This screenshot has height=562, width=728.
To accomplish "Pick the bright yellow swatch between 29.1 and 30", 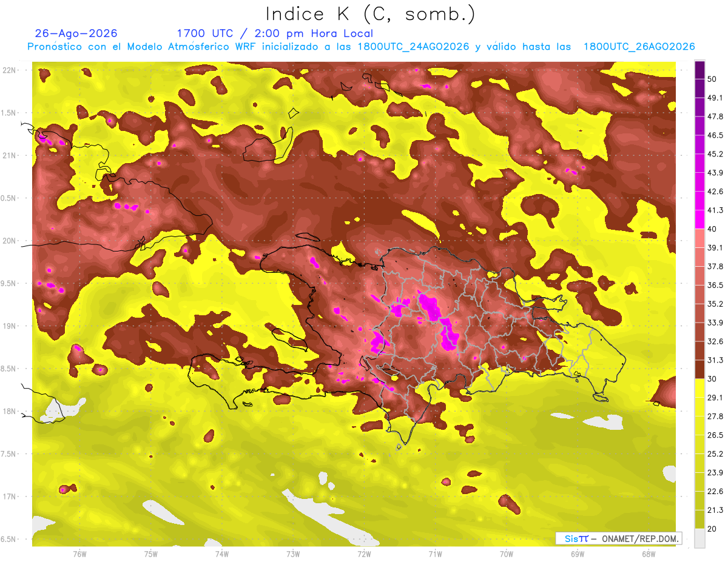I will pyautogui.click(x=699, y=388).
